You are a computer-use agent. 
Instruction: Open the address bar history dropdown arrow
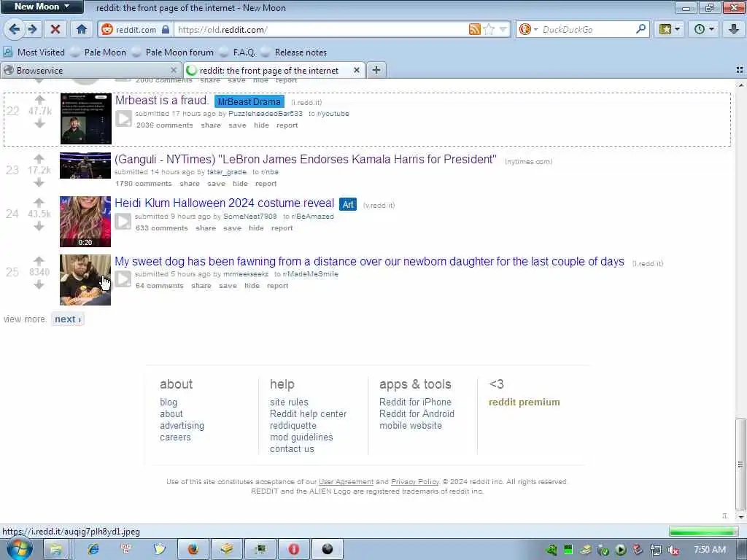[503, 29]
